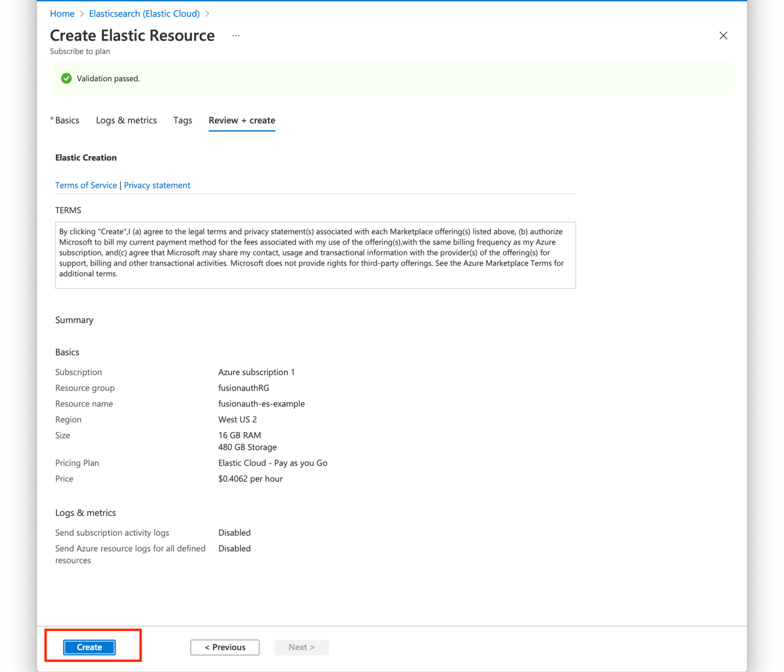Screen dimensions: 784x672
Task: Click the 'Pricing Plan' label
Action: pos(77,463)
